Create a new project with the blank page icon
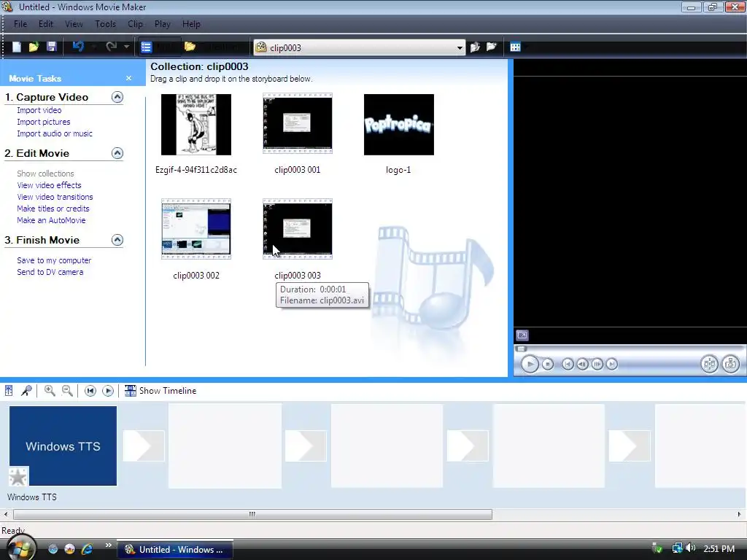 pyautogui.click(x=17, y=47)
